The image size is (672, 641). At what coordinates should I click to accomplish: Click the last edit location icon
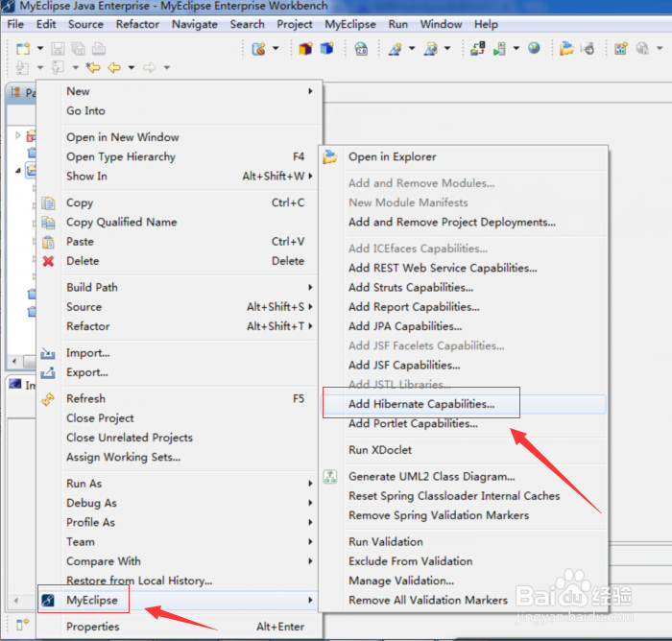coord(93,68)
